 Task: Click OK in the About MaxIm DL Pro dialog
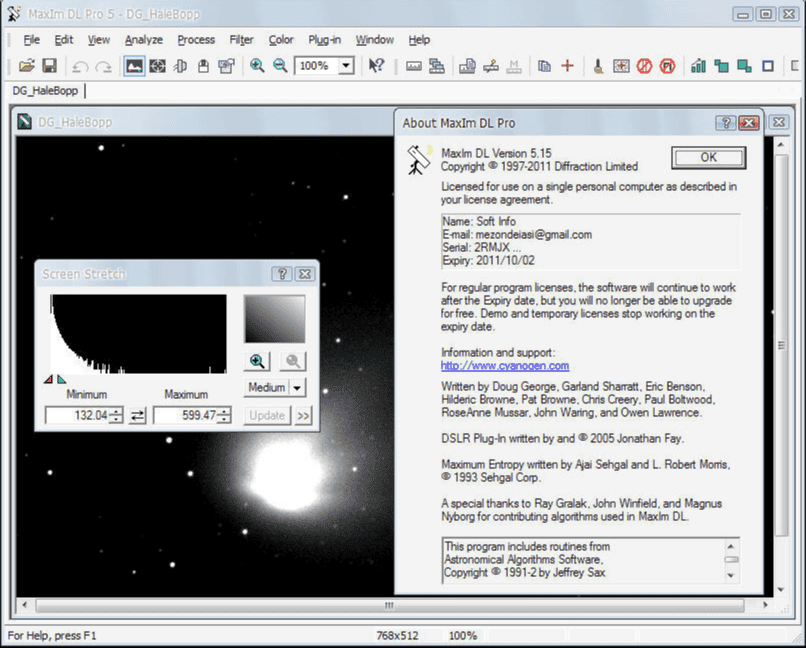point(708,157)
